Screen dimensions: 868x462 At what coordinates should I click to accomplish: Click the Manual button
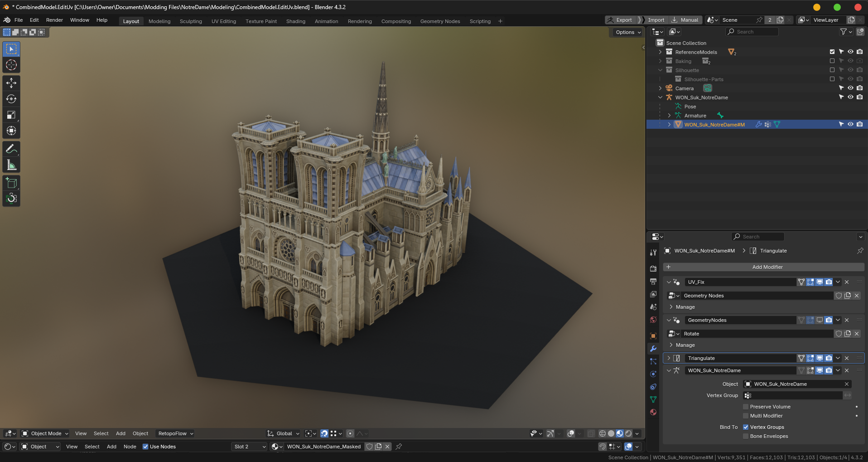coord(685,20)
